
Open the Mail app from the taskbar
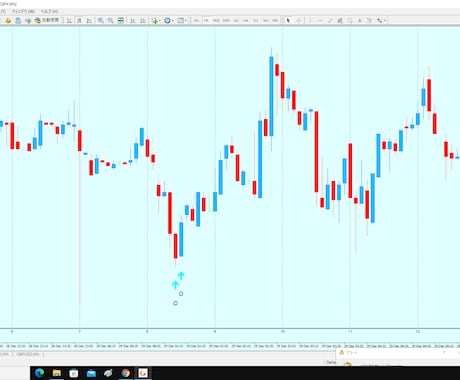point(91,373)
